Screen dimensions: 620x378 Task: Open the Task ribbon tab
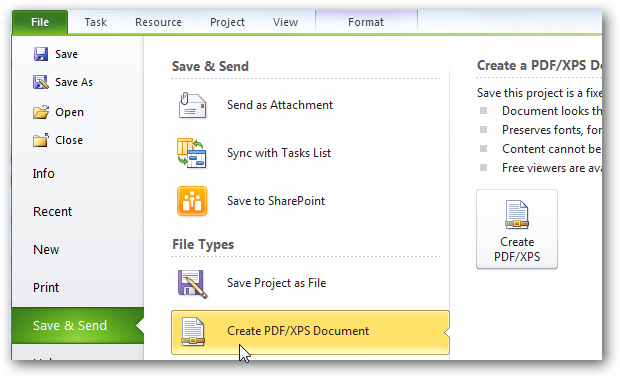96,22
